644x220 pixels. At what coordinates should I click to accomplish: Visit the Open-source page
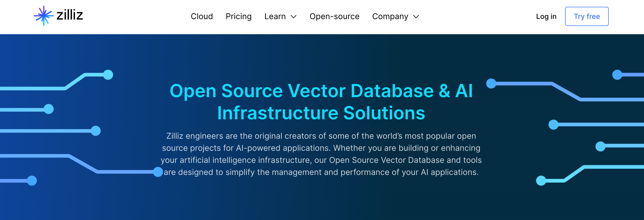tap(334, 16)
